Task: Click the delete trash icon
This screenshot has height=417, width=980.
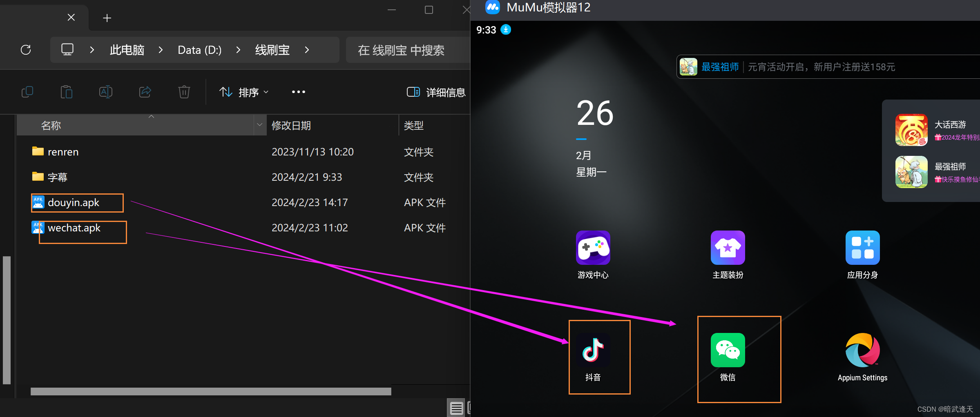Action: click(184, 92)
